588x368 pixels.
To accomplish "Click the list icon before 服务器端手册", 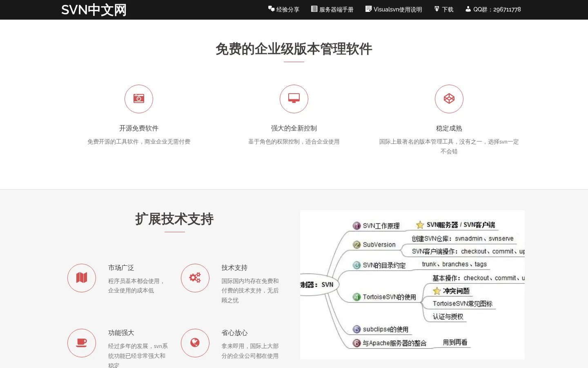I will (314, 9).
